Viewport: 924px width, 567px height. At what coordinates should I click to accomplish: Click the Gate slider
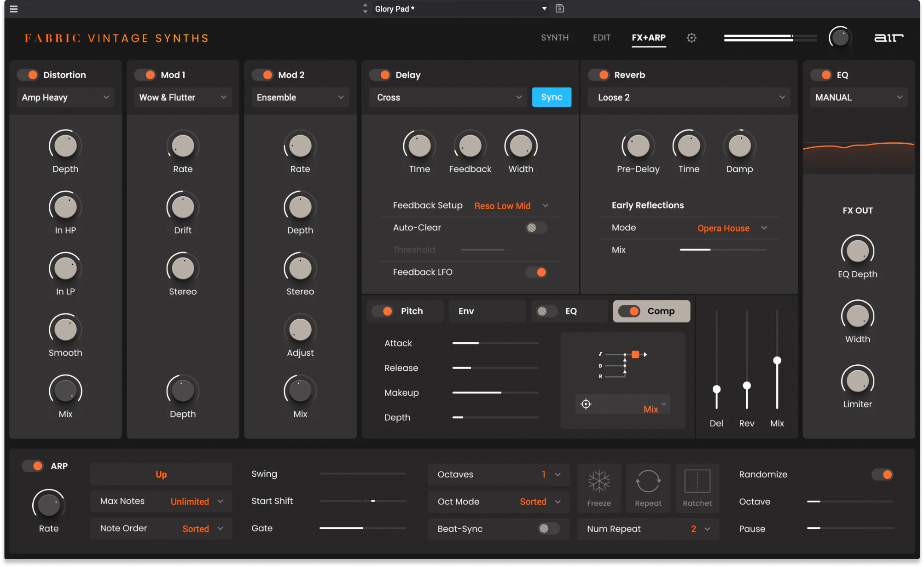[x=362, y=528]
